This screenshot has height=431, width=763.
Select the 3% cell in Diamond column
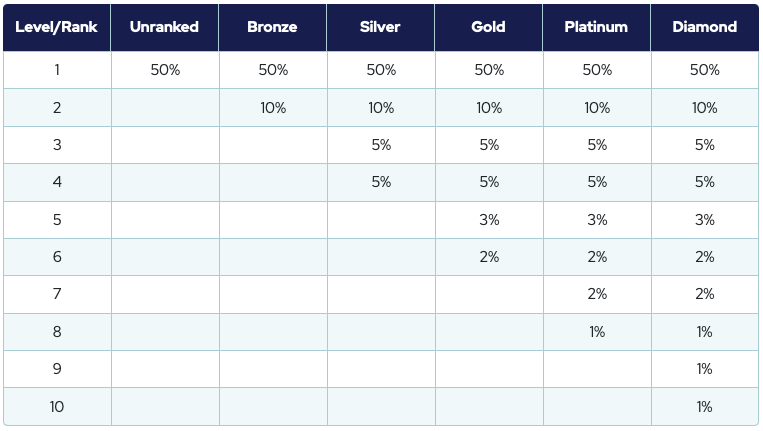pyautogui.click(x=705, y=220)
